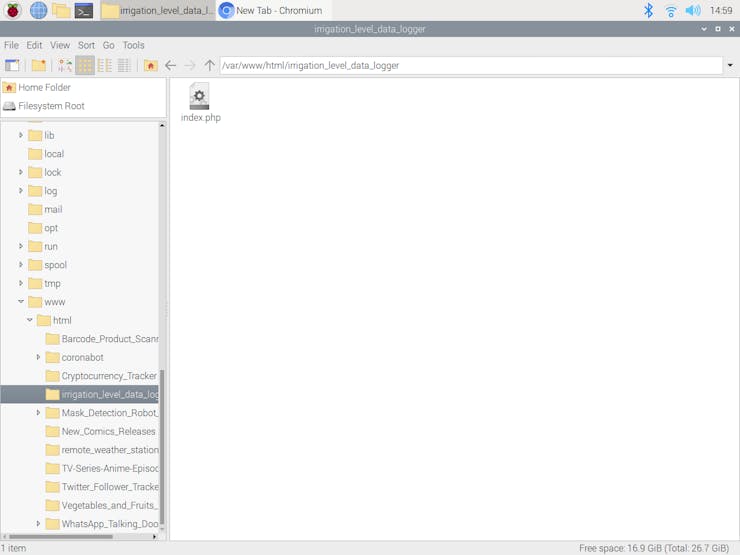Open File Manager from taskbar folders icon
The image size is (740, 555).
tap(61, 10)
